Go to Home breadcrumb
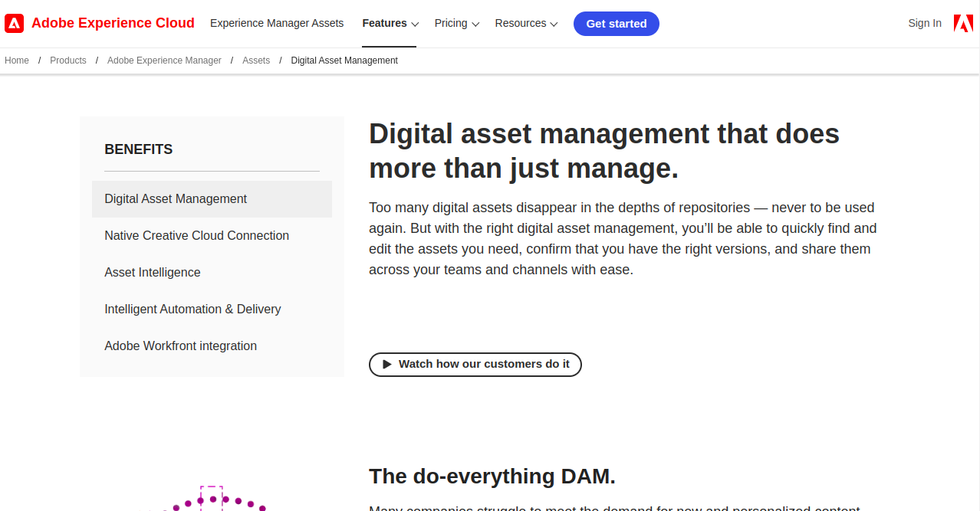The image size is (980, 511). pos(17,61)
